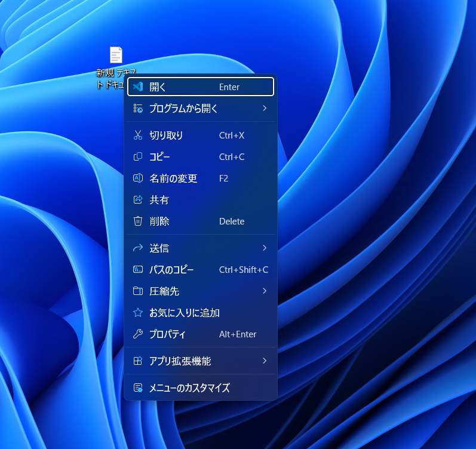Image resolution: width=476 pixels, height=449 pixels.
Task: Click the Ctrl+Shift+C shortcut text
Action: pyautogui.click(x=244, y=270)
